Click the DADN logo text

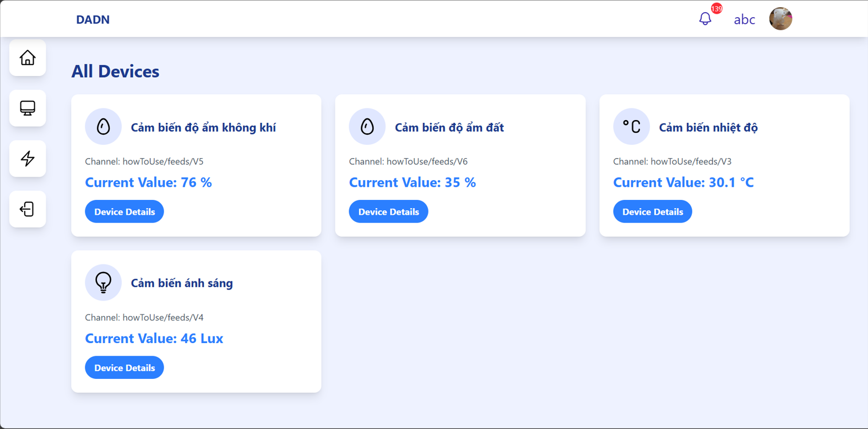click(x=93, y=20)
